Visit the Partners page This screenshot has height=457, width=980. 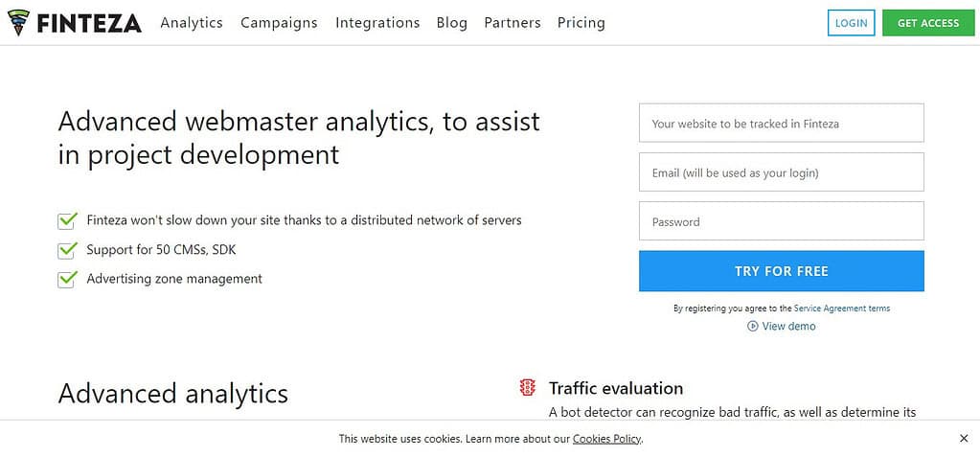coord(513,22)
